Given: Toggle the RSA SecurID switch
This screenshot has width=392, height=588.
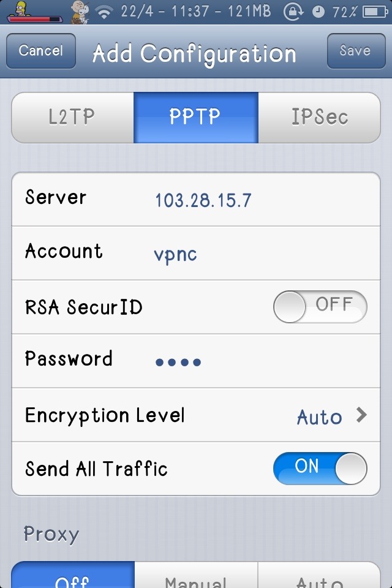Looking at the screenshot, I should 320,306.
